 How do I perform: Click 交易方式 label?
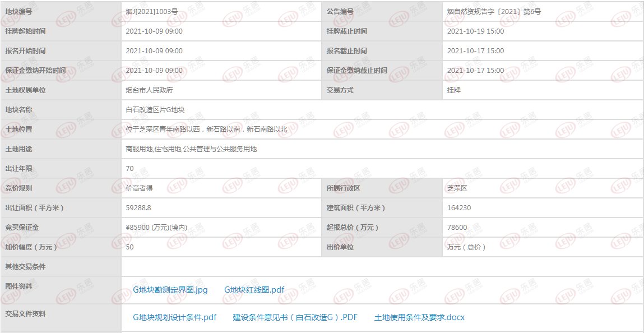[340, 90]
